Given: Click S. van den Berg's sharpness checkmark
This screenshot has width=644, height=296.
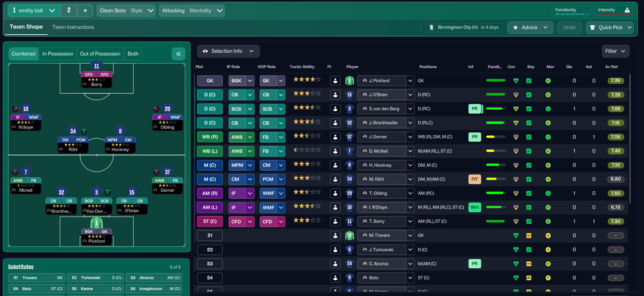Looking at the screenshot, I should pyautogui.click(x=529, y=109).
